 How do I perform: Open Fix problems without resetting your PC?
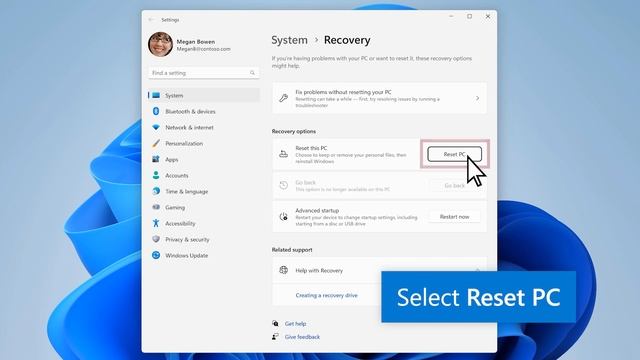[379, 98]
